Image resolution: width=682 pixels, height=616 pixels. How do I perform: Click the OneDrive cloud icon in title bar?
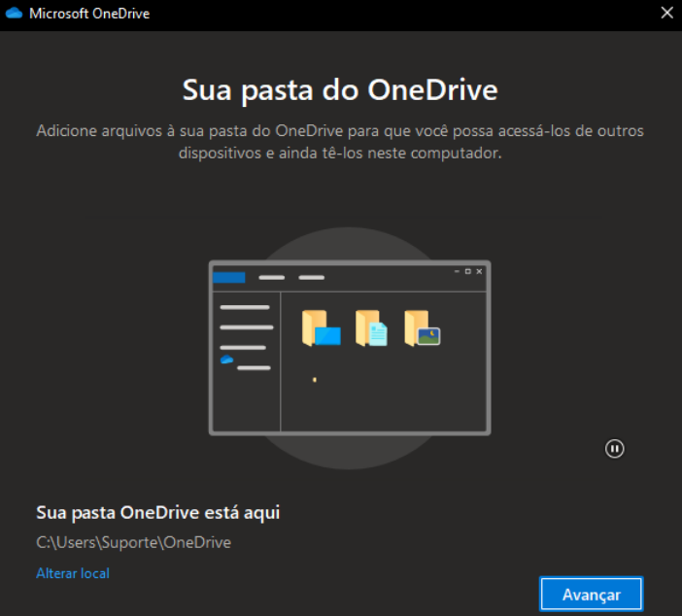[15, 14]
